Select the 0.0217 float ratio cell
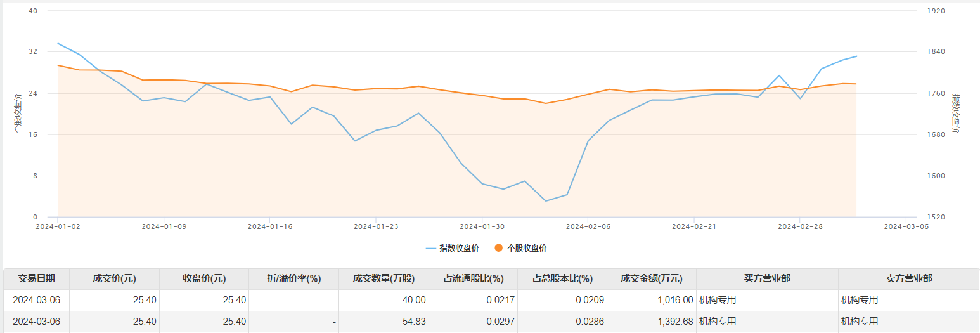980x333 pixels. 502,300
